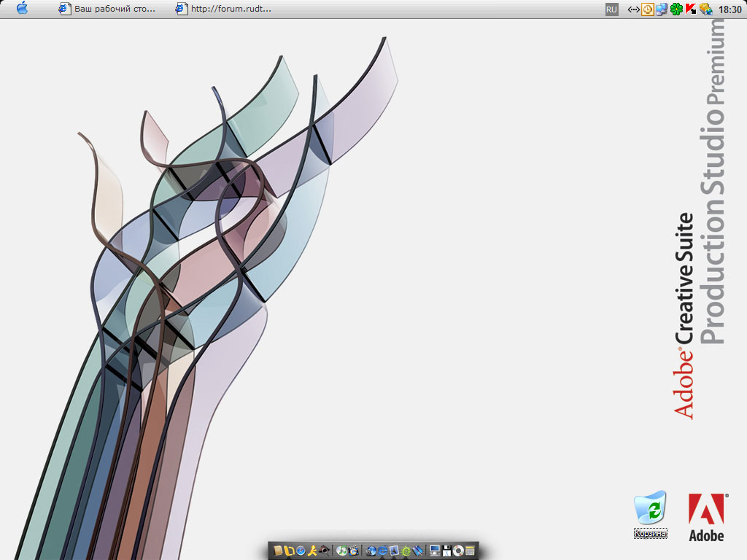Launch the iTunes disc icon in dock
The height and width of the screenshot is (560, 747).
pos(341,551)
